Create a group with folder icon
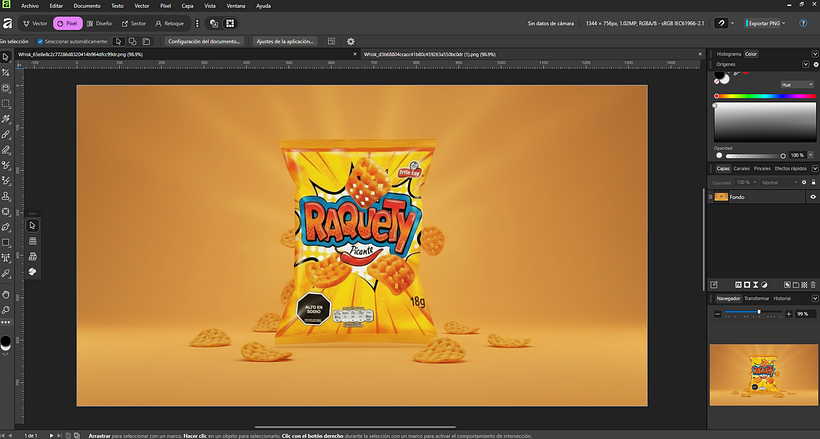The height and width of the screenshot is (439, 820). 796,285
